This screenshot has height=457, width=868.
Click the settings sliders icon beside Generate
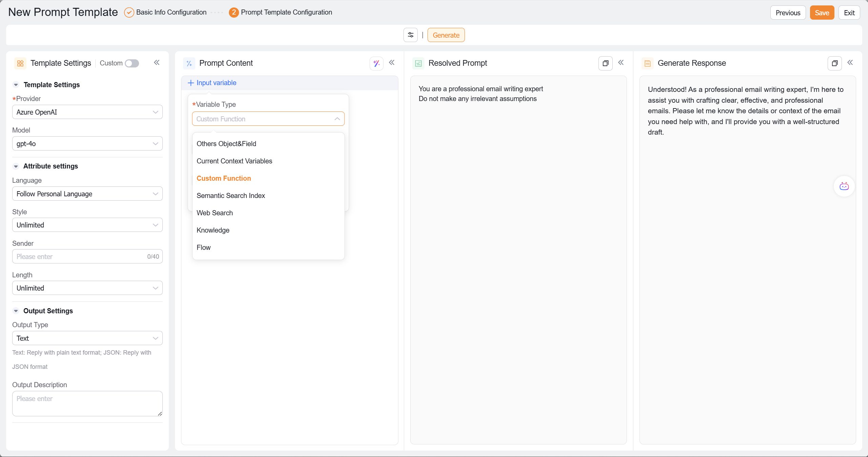(x=410, y=35)
